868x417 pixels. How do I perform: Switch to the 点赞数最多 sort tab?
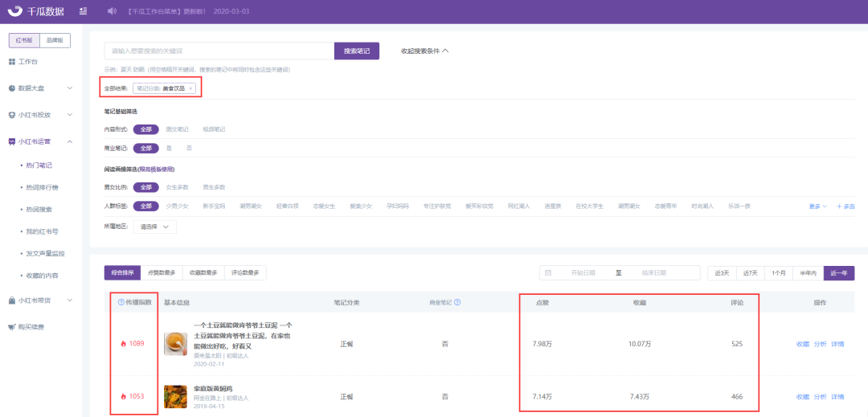pyautogui.click(x=162, y=273)
